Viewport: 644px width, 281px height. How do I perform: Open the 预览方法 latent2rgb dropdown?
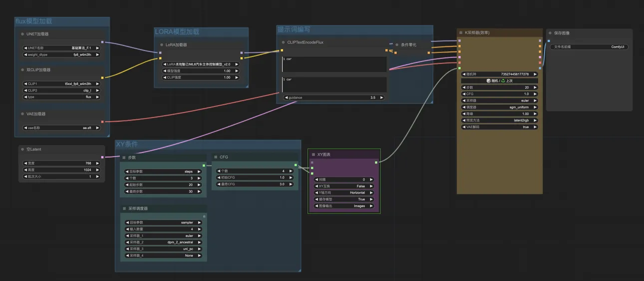(x=500, y=120)
